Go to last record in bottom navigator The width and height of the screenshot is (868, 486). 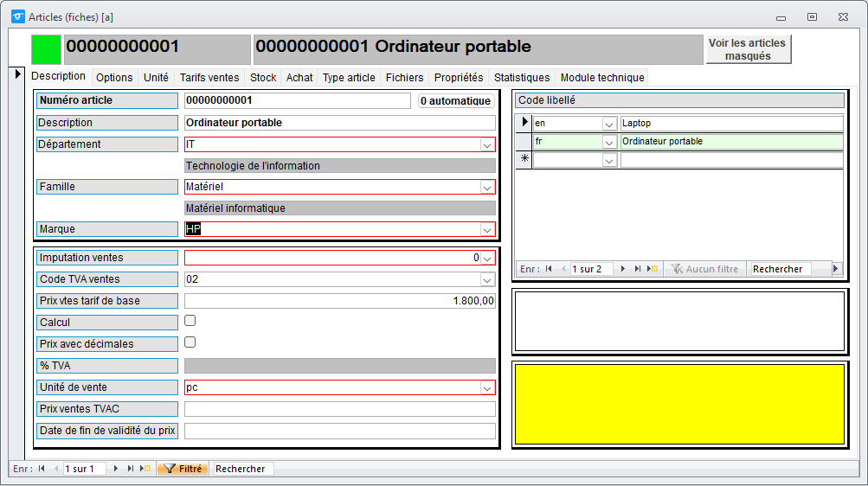(130, 469)
